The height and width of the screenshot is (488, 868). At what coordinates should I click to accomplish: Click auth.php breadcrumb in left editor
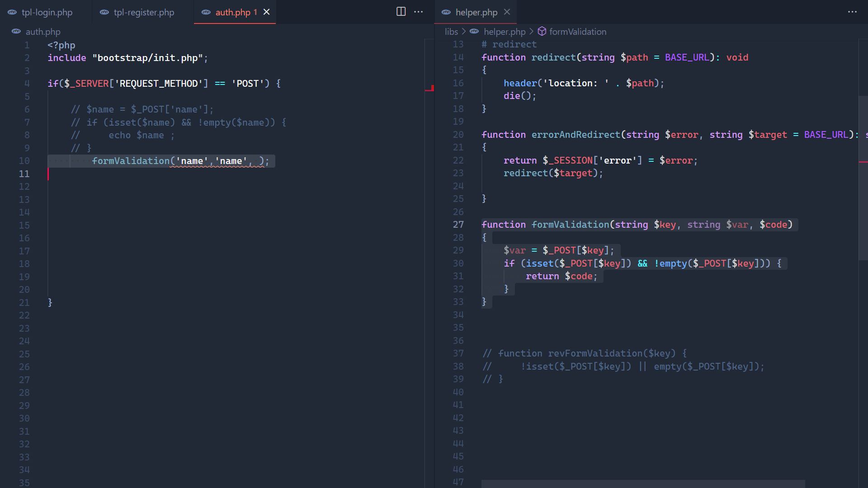(43, 32)
